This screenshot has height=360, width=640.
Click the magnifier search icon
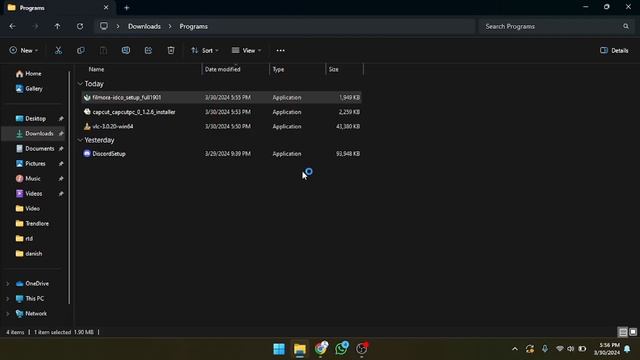click(x=626, y=26)
